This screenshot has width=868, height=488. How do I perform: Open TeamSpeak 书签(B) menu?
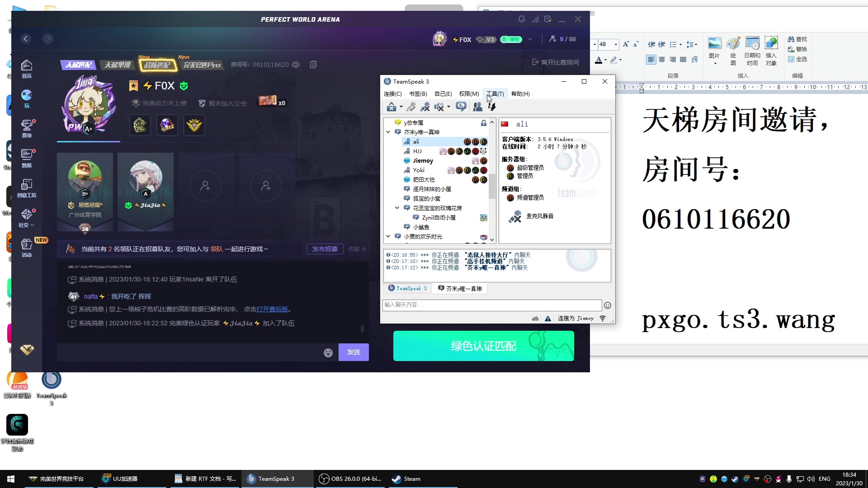pos(418,94)
